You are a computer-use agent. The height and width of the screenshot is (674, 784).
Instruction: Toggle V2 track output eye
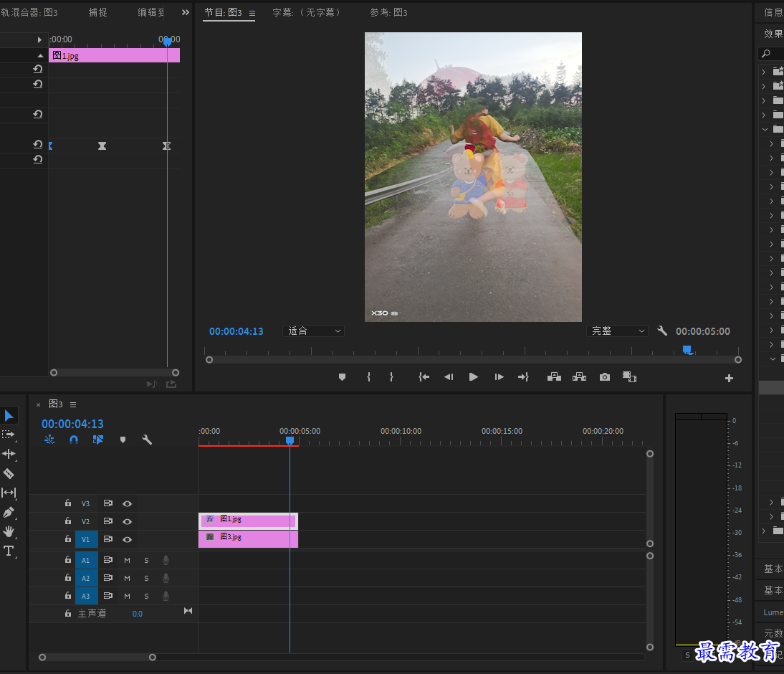[x=127, y=522]
